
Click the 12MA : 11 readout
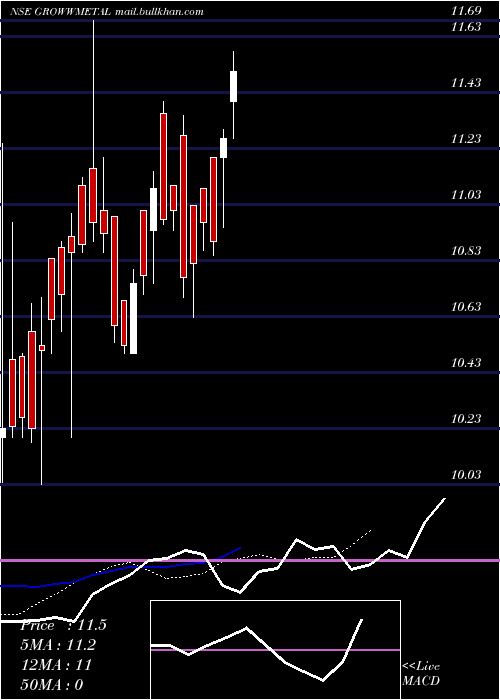(56, 665)
